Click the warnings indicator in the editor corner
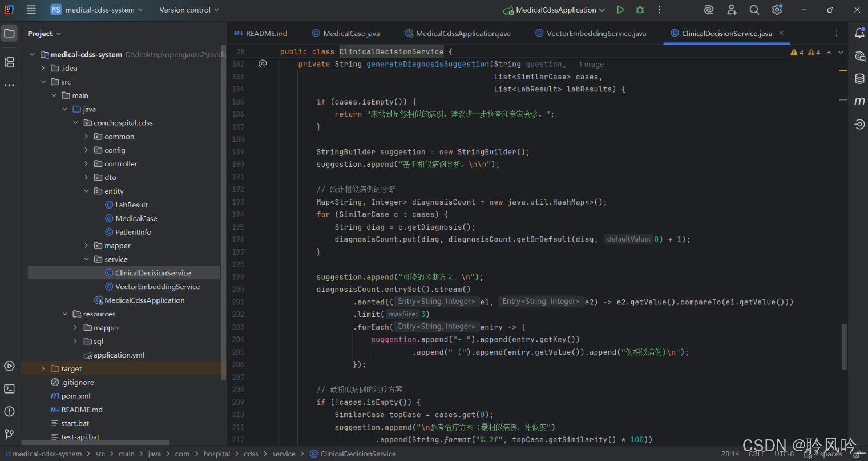 pyautogui.click(x=805, y=53)
